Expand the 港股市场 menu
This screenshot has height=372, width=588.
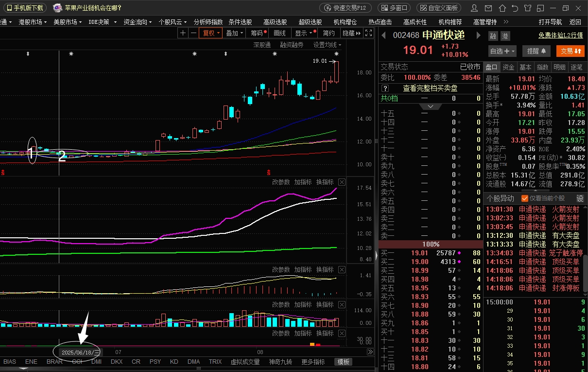[33, 22]
